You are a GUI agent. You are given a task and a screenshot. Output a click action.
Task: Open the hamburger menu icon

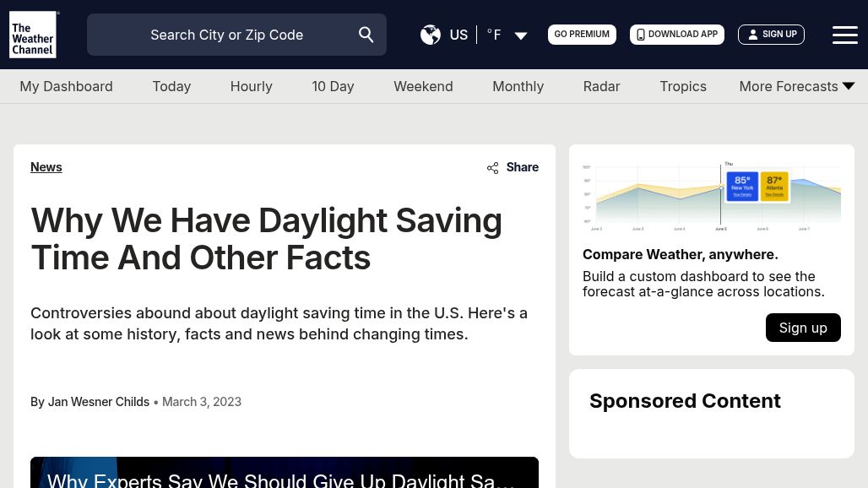tap(844, 35)
